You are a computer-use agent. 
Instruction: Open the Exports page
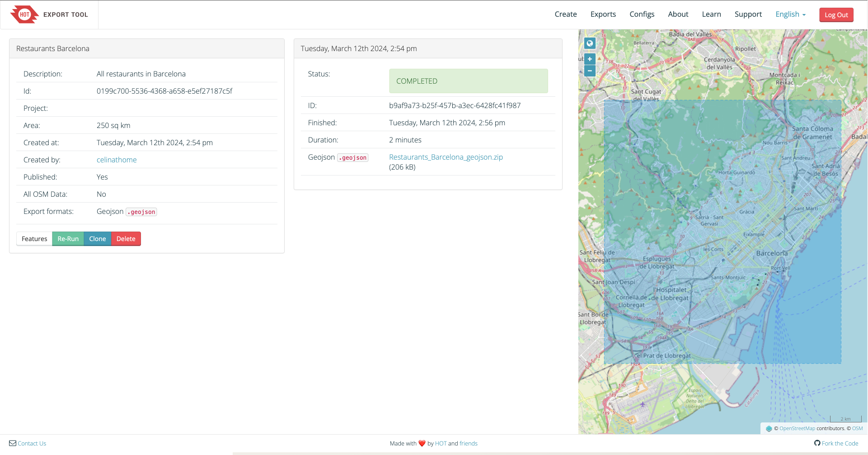(603, 14)
